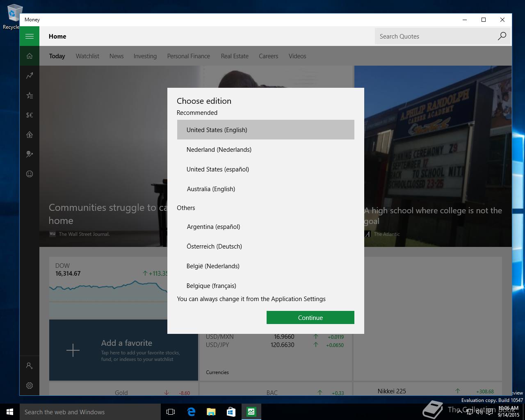Click the Add a favorite tile
Screen dimensions: 525x420
[123, 350]
